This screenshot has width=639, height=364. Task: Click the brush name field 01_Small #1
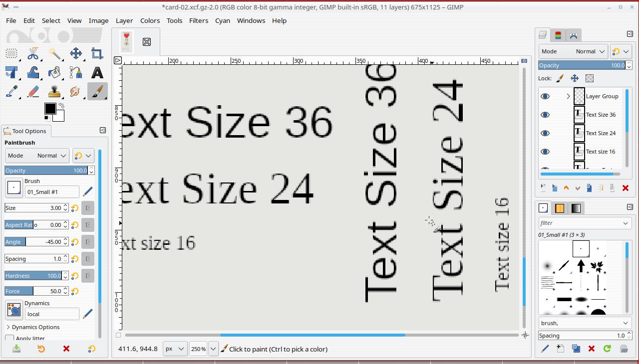[x=52, y=192]
